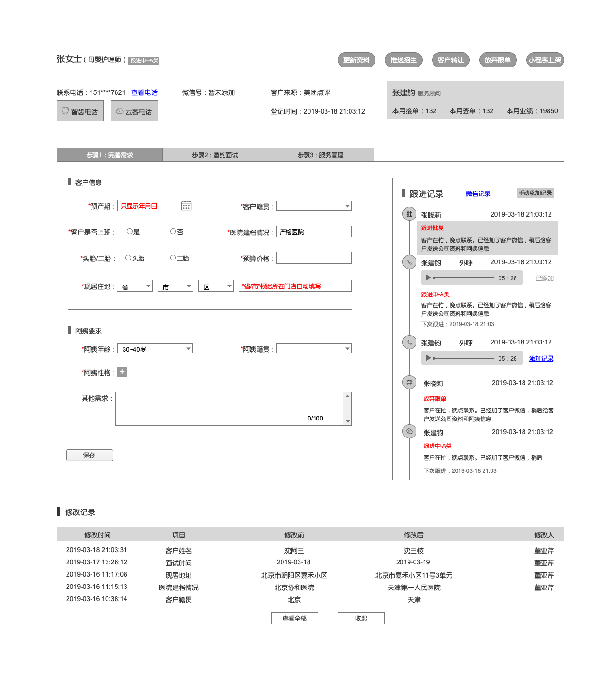Open the 市 city dropdown
Viewport: 616px width, 697px height.
175,286
